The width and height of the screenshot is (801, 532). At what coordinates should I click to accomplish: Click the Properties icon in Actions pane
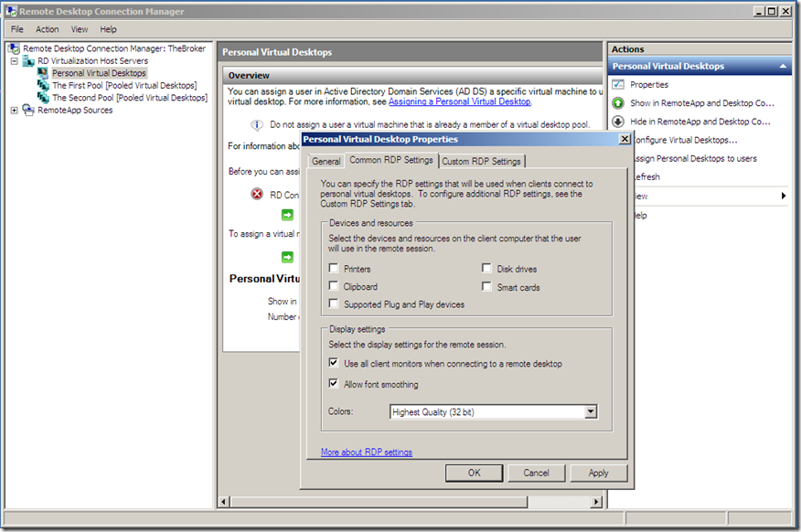(618, 83)
